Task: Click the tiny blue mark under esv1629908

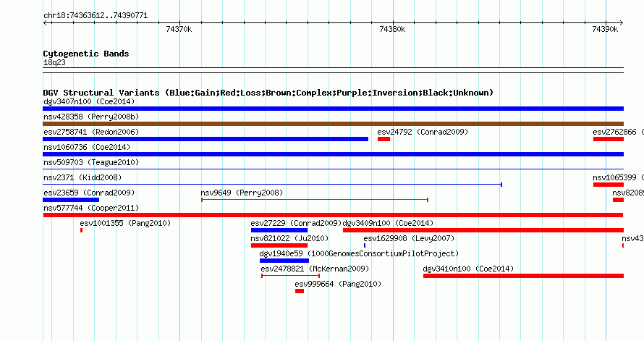Action: point(364,245)
